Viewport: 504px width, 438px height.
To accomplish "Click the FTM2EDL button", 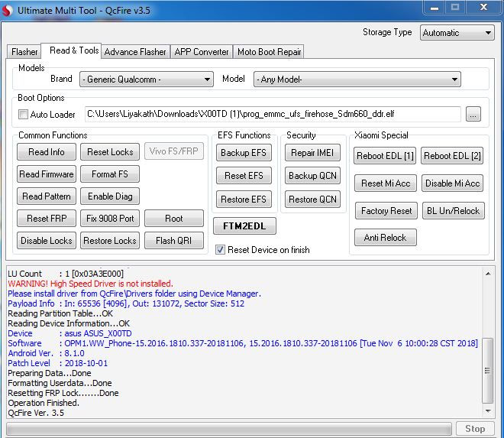I will point(244,226).
